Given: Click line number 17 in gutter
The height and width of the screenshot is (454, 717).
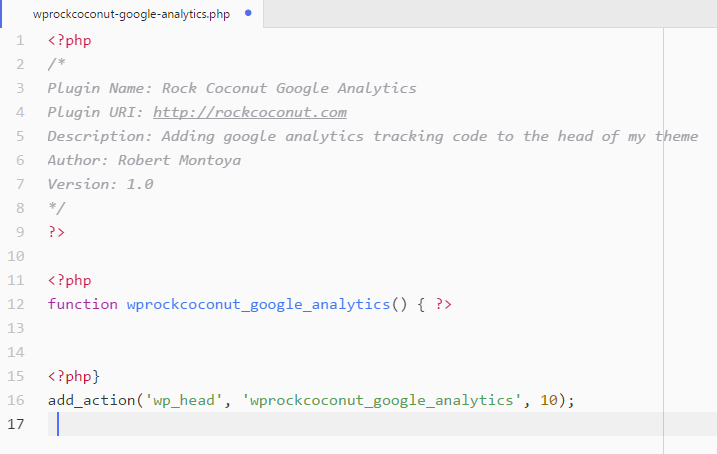Looking at the screenshot, I should tap(16, 424).
